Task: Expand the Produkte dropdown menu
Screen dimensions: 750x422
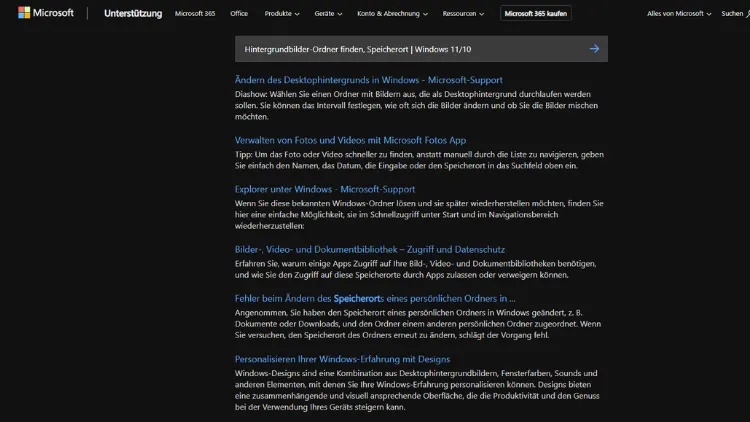Action: 282,14
